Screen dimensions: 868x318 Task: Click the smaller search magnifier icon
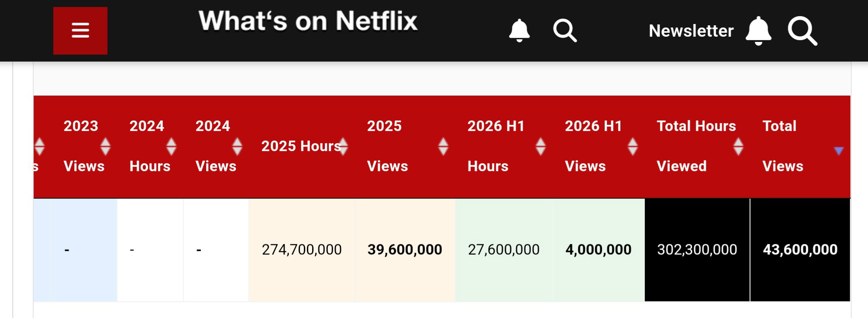(x=565, y=31)
